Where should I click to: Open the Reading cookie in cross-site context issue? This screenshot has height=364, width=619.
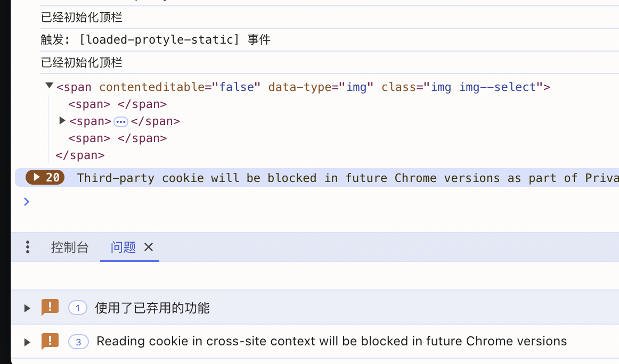(x=331, y=341)
